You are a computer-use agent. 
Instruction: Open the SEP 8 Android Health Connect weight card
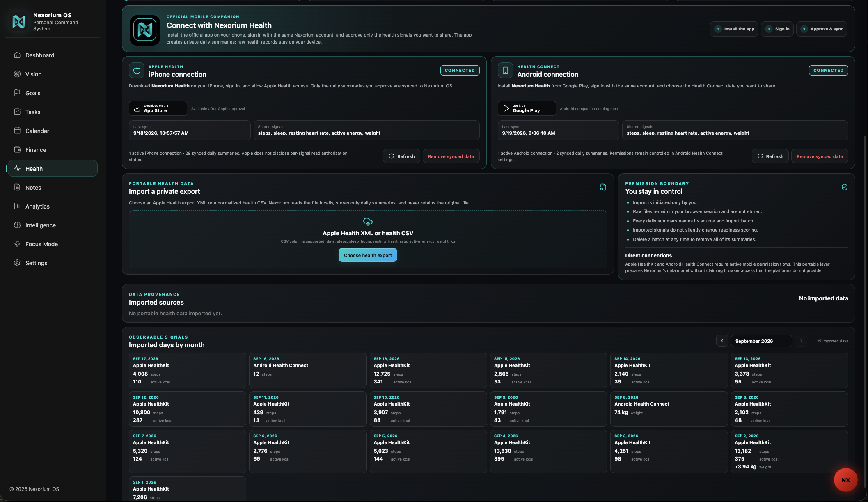(x=669, y=409)
